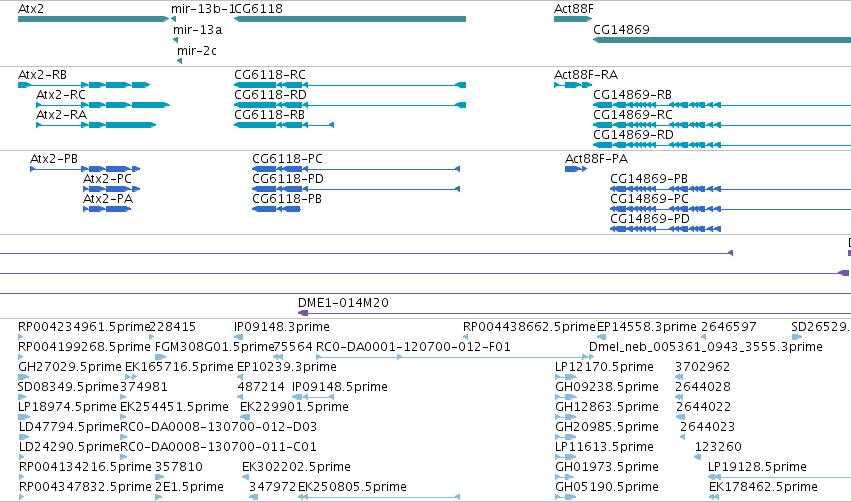Screen dimensions: 851x502
Task: Select the Atx2-RB transcript glyph
Action: click(84, 85)
